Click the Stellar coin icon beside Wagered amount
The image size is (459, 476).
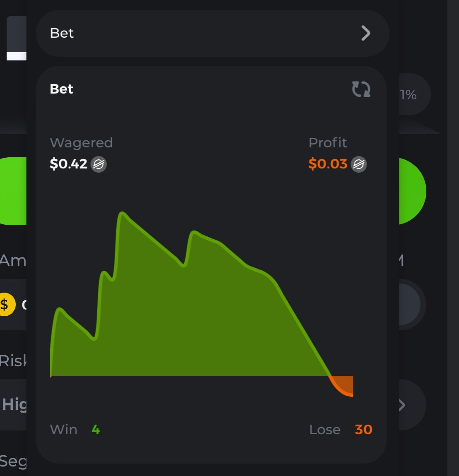click(99, 164)
